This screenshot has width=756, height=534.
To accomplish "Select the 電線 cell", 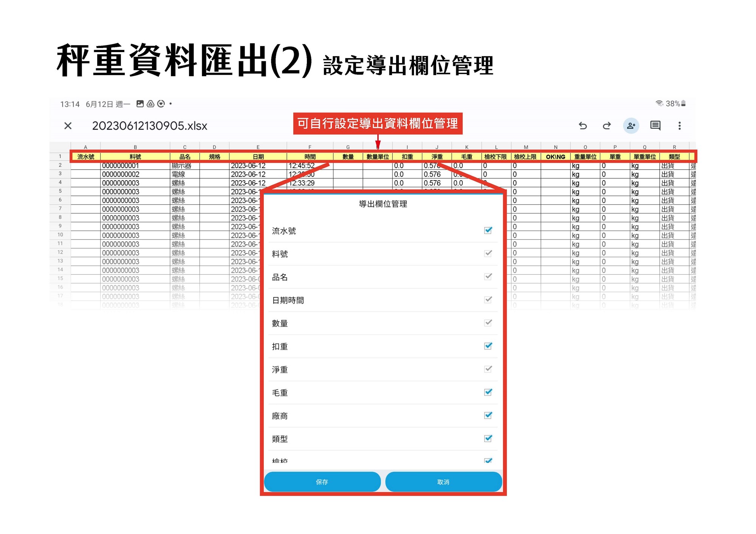I will click(184, 174).
